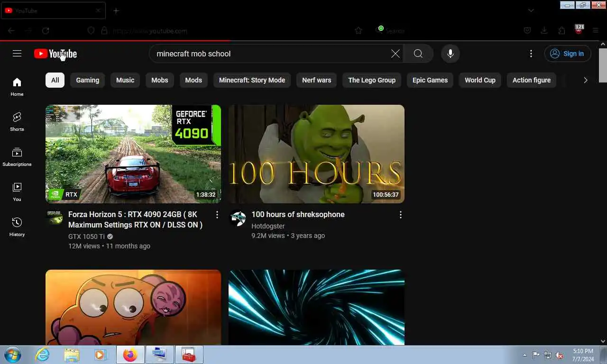The width and height of the screenshot is (607, 364).
Task: Open the YouTube hamburger guide menu
Action: 17,54
